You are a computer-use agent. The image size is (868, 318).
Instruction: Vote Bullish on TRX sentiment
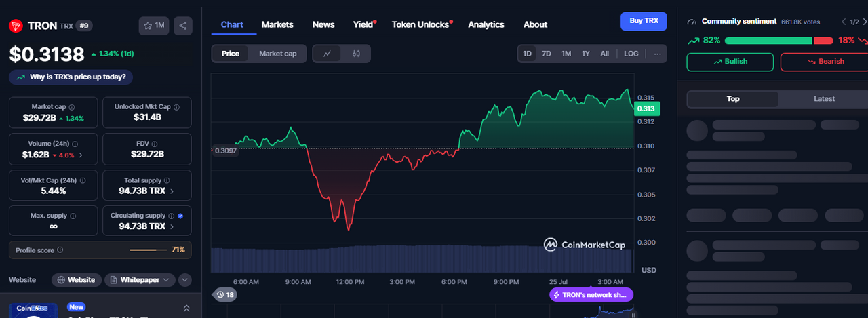click(730, 62)
